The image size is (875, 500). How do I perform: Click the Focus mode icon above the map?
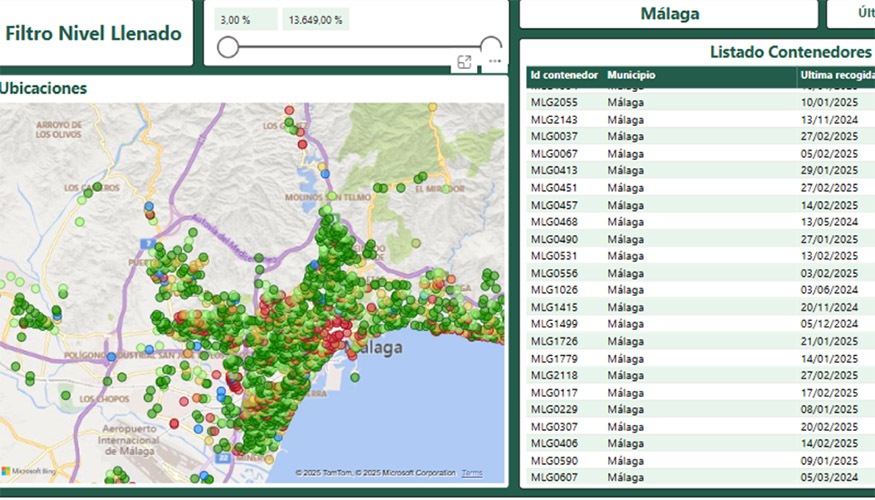click(x=464, y=62)
